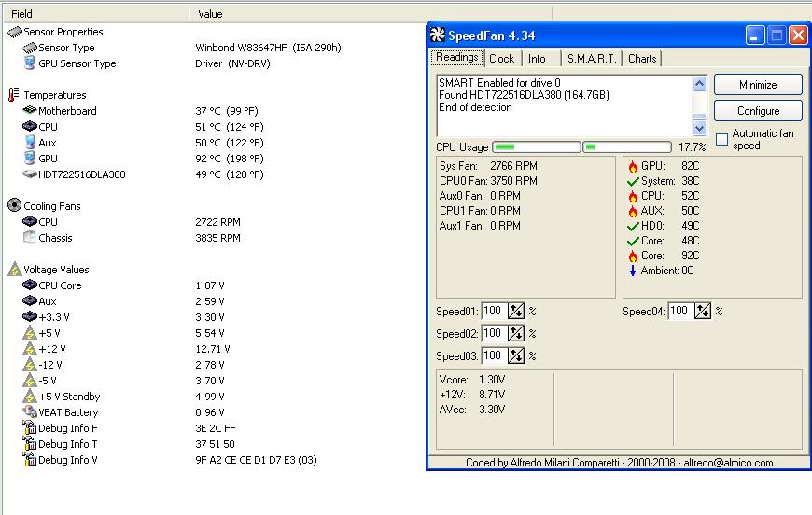Click the VBAT Battery icon
The image size is (812, 515).
point(30,412)
